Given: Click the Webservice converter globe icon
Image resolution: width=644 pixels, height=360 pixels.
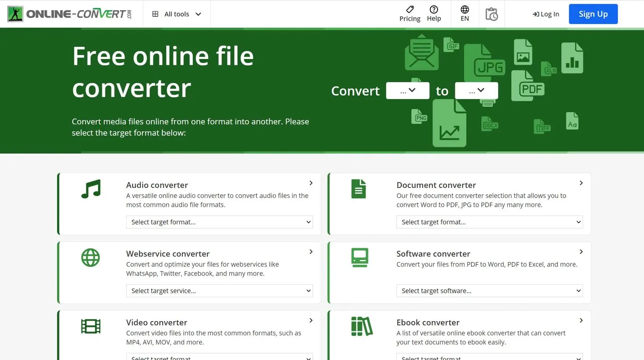Looking at the screenshot, I should tap(90, 258).
